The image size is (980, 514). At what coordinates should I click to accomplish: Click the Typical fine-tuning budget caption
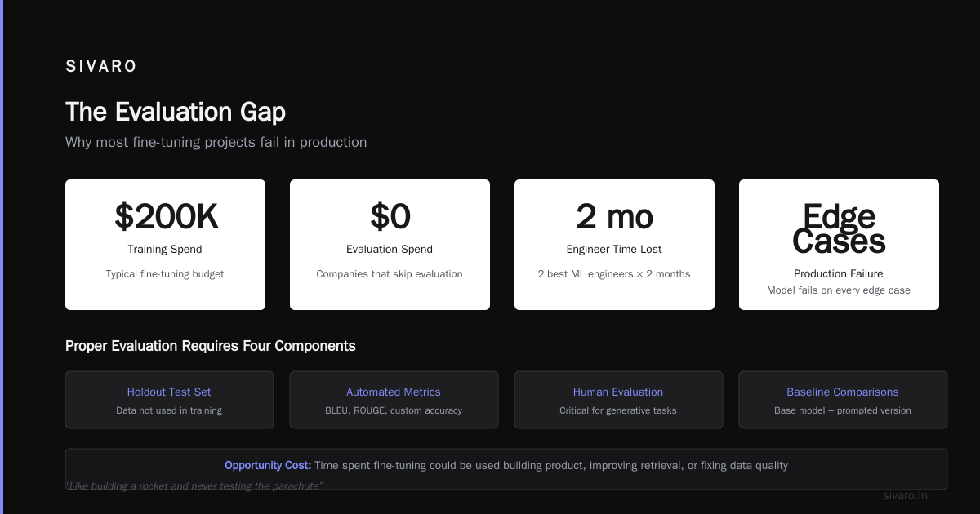point(165,274)
